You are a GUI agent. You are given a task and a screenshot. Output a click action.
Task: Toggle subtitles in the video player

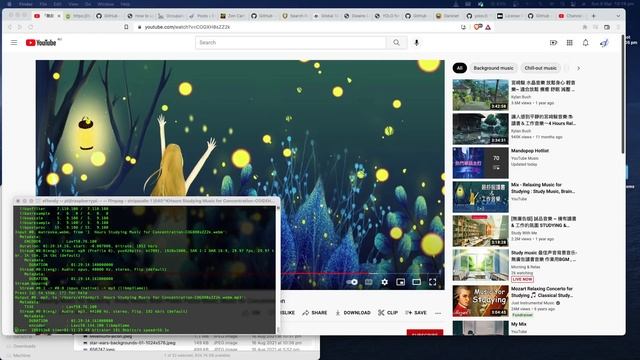[x=369, y=282]
